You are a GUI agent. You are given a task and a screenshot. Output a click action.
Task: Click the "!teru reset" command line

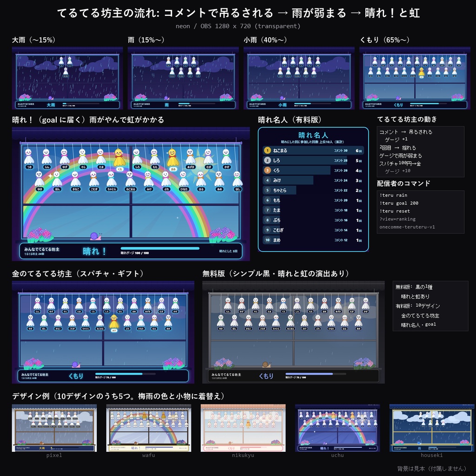(x=395, y=211)
